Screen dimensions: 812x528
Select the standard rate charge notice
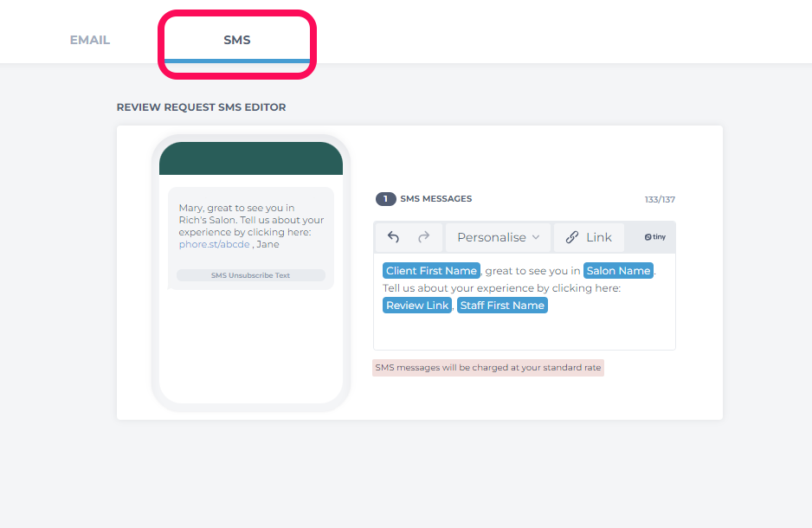488,368
